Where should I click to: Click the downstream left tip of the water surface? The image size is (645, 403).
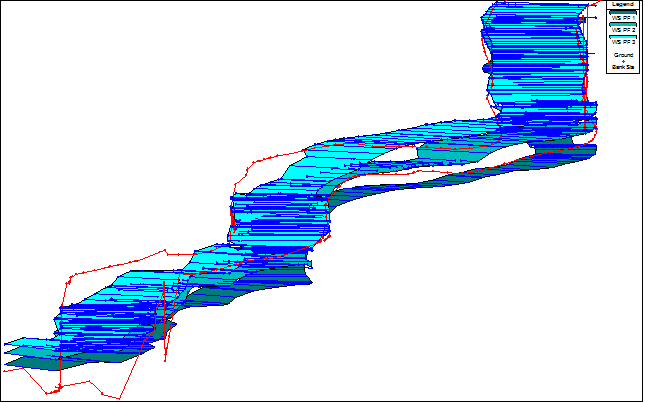(x=8, y=342)
